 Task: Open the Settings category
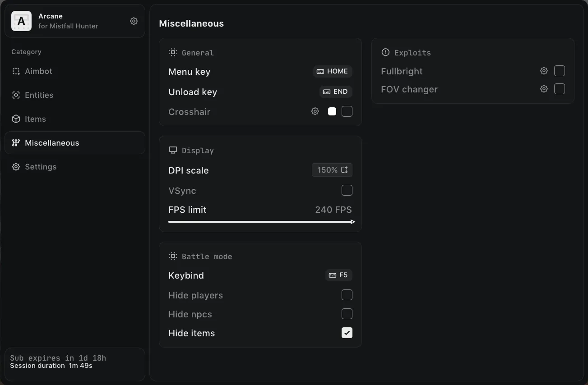pyautogui.click(x=75, y=167)
